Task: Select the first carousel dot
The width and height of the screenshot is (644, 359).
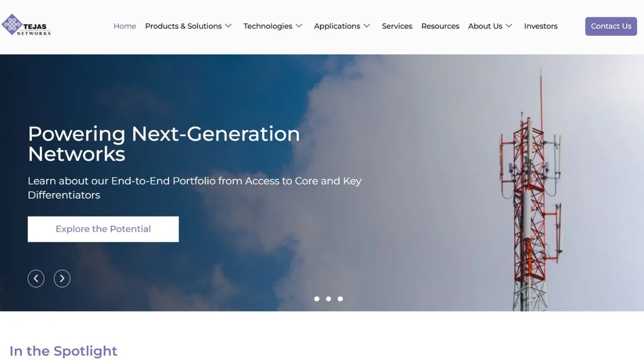Action: (x=305, y=298)
